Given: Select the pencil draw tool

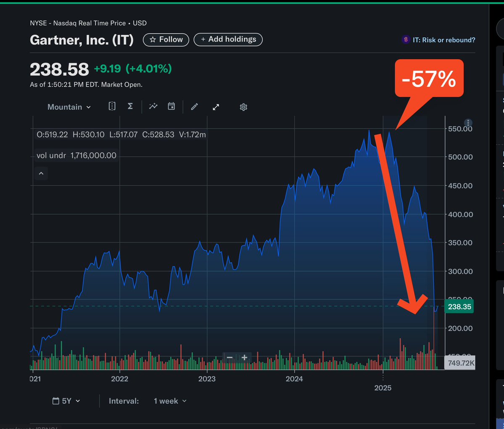Looking at the screenshot, I should (195, 107).
